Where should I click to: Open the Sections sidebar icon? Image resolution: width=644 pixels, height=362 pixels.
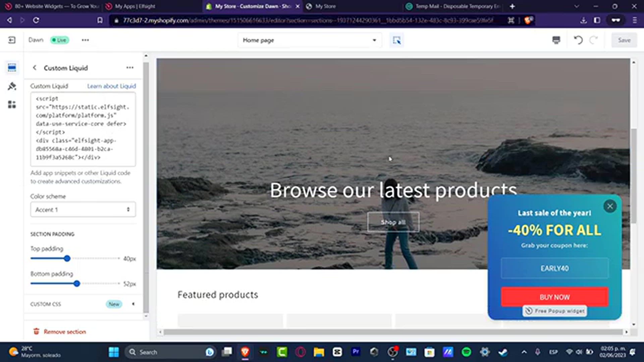[x=12, y=68]
